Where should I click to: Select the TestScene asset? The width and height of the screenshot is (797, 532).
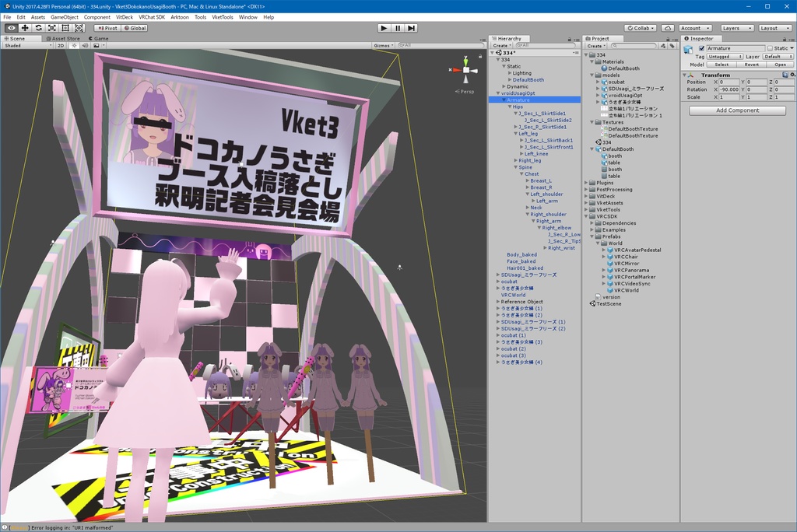[x=606, y=304]
